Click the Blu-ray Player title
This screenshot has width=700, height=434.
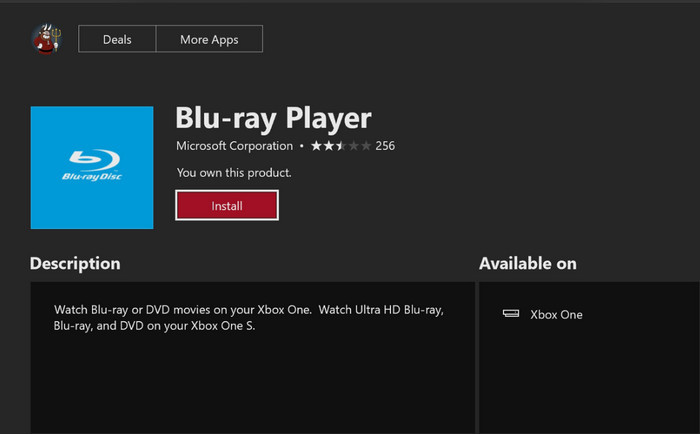(x=273, y=119)
